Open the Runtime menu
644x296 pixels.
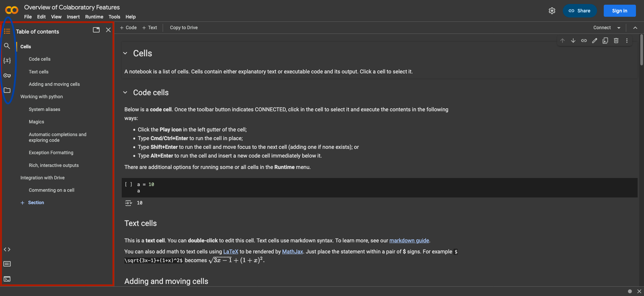(94, 17)
